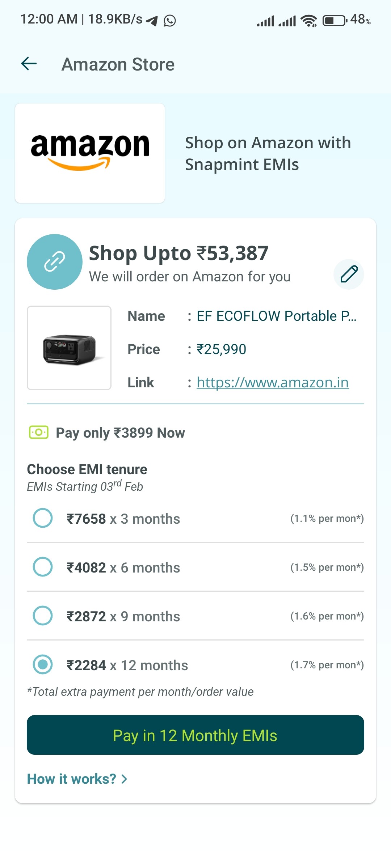Image resolution: width=391 pixels, height=868 pixels.
Task: Tap the Shop Upto ₹53,387 heading
Action: (178, 253)
